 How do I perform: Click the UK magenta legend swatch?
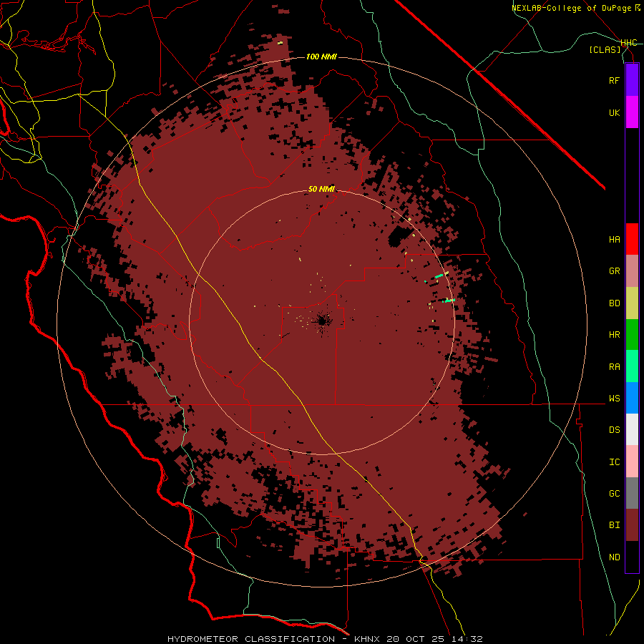[x=632, y=112]
